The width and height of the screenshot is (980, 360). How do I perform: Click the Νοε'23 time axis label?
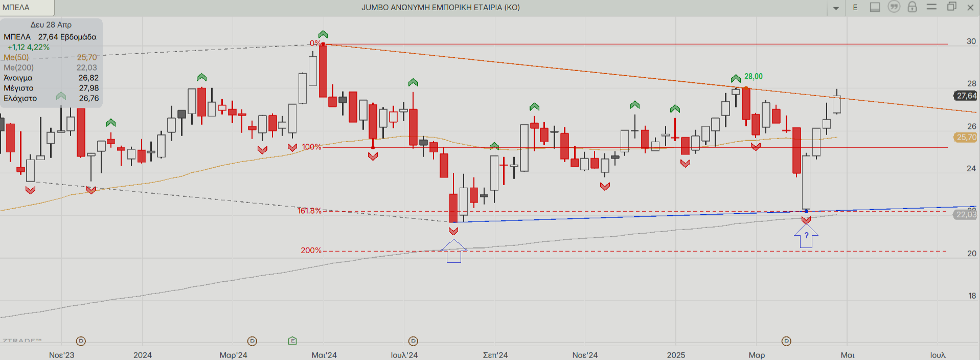coord(61,355)
